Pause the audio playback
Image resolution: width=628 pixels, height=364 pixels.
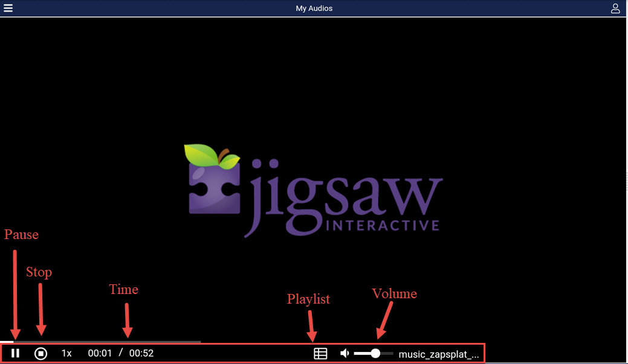[x=16, y=353]
